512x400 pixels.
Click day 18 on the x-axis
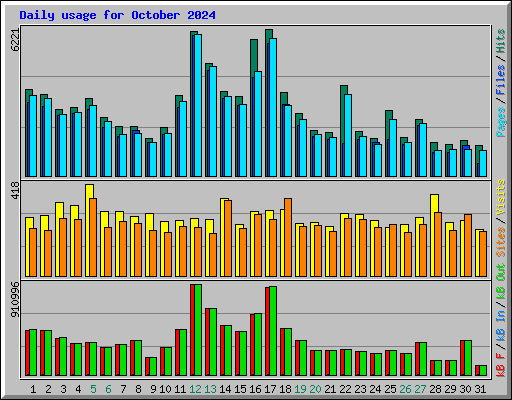pos(285,389)
